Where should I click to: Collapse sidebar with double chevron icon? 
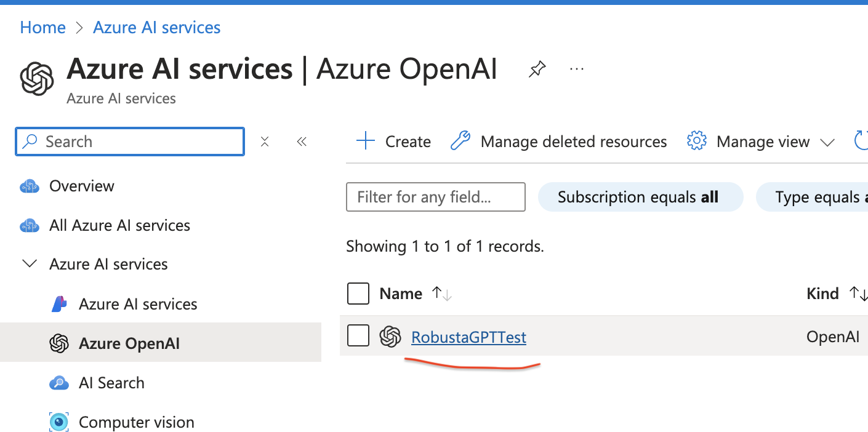tap(302, 142)
